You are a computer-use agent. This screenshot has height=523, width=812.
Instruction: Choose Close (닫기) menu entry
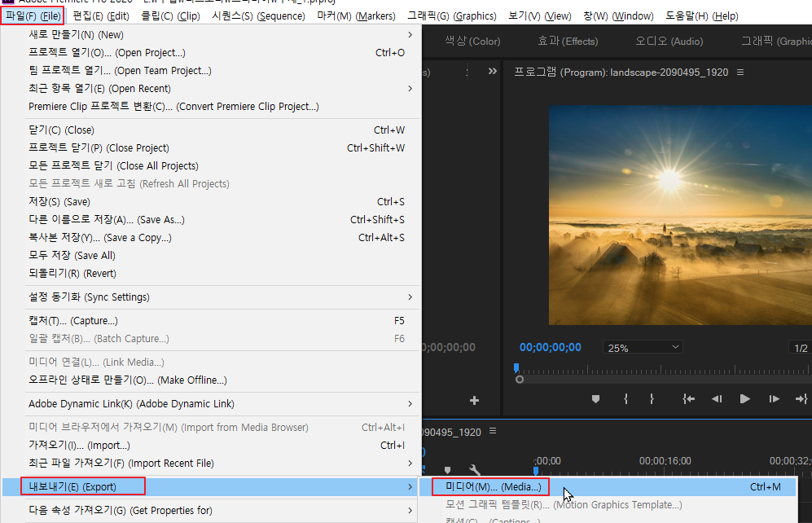222,130
